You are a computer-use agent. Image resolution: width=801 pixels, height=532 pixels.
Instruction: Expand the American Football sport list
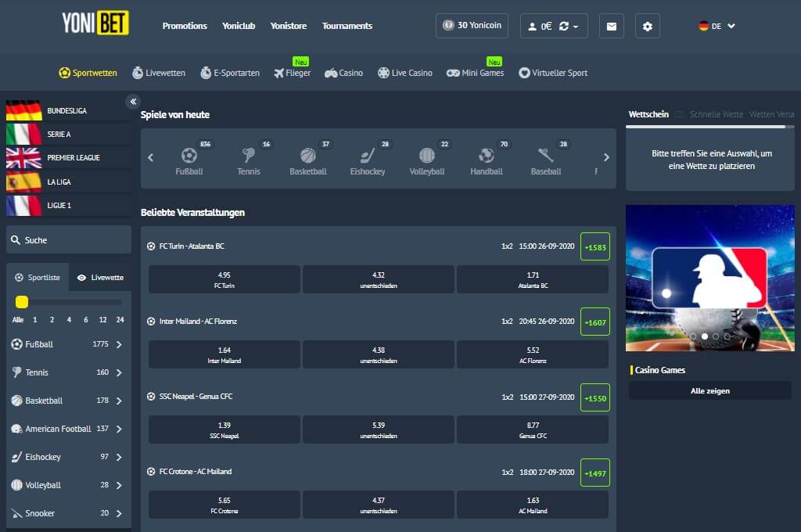click(x=119, y=429)
